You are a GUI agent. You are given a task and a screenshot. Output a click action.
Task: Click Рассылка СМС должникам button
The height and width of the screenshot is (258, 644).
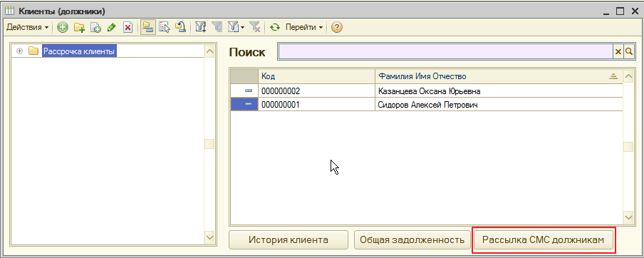tap(544, 240)
